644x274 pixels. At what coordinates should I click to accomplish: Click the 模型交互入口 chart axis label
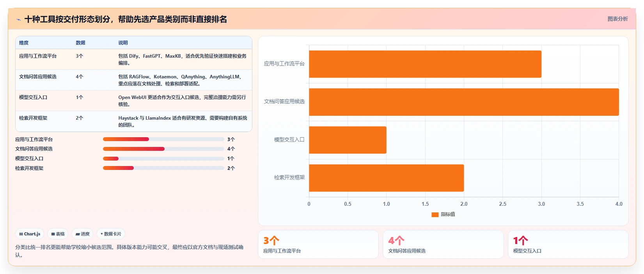tap(289, 140)
